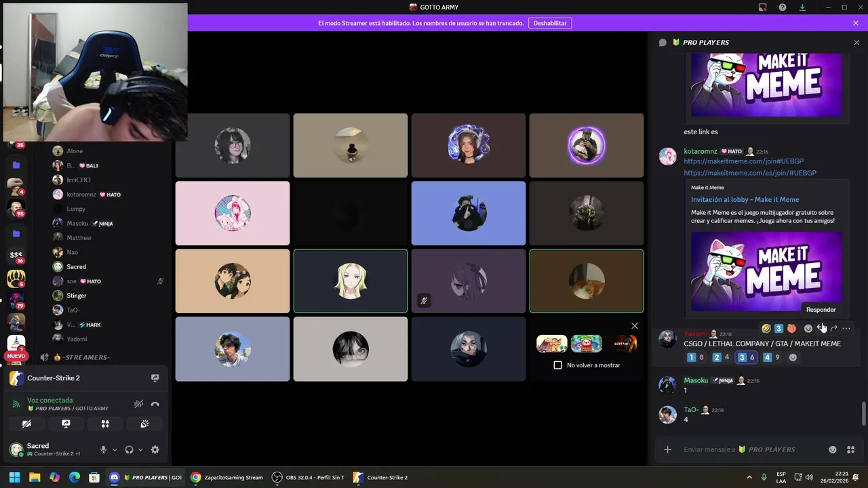Viewport: 868px width, 488px height.
Task: Switch to Counter-Strike 2 taskbar window
Action: (380, 477)
